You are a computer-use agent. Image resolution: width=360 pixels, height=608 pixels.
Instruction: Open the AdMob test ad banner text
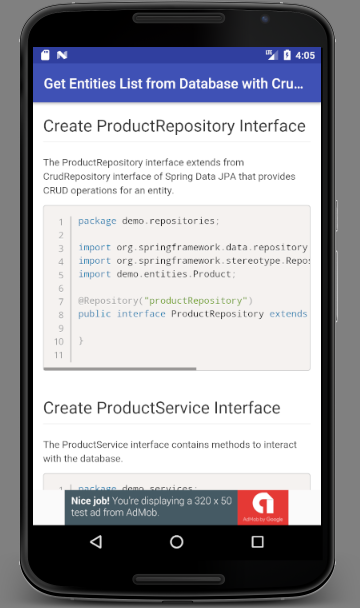click(151, 506)
